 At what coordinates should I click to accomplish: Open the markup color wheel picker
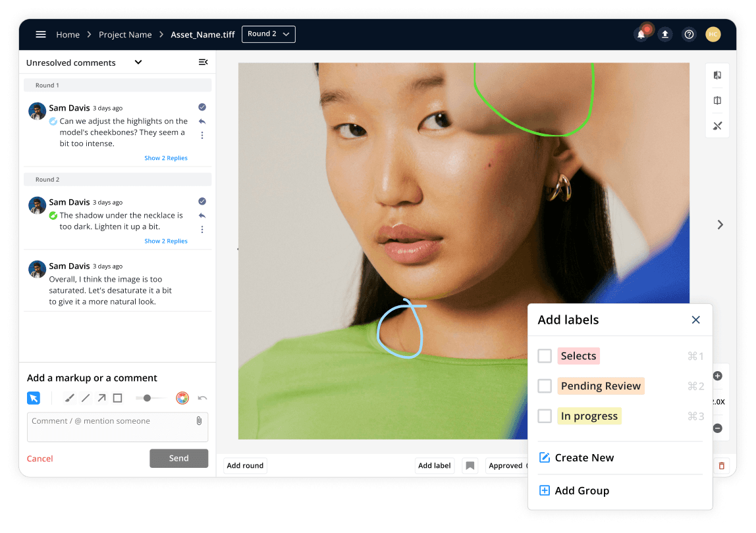pyautogui.click(x=182, y=398)
